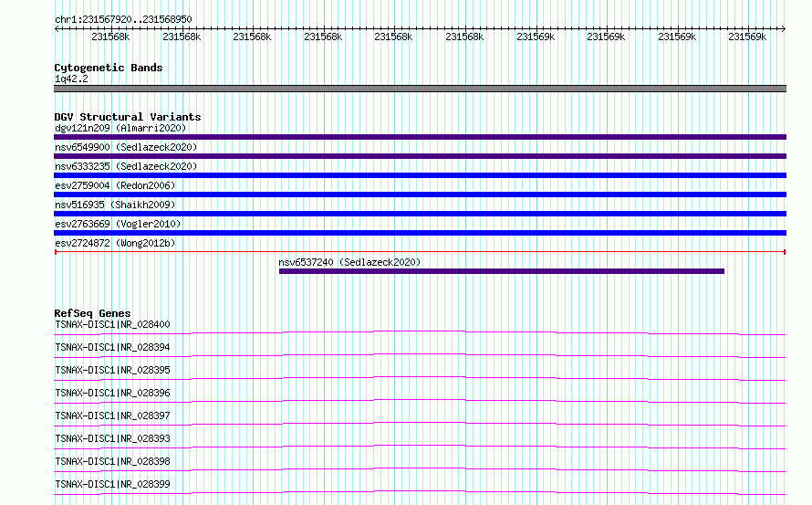Click the nsv6537240 (Sedlazeck2020) label

[x=349, y=262]
